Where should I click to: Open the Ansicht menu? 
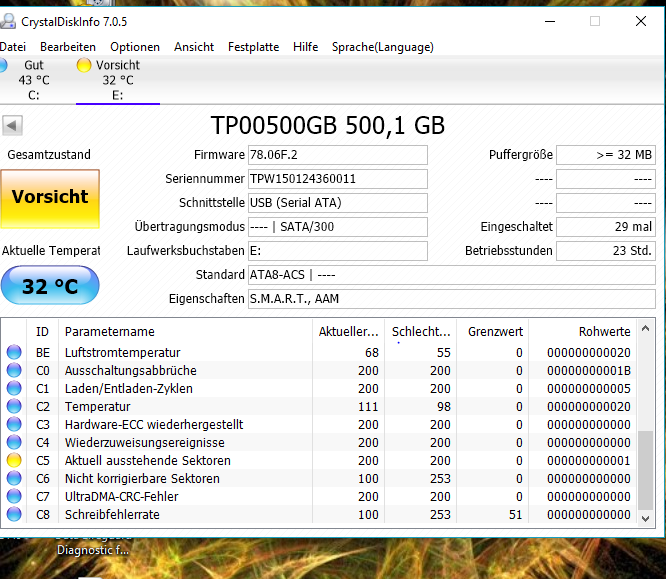[194, 47]
